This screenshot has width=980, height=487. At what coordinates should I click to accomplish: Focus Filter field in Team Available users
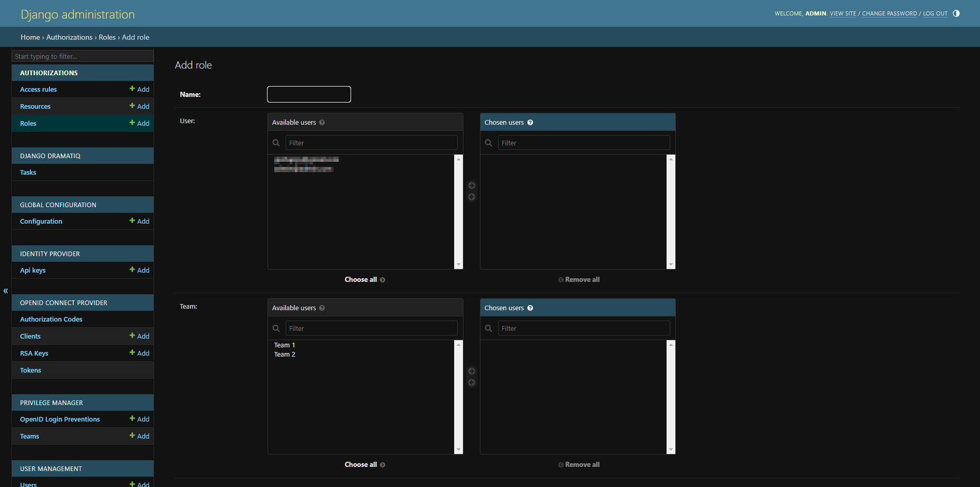pos(372,328)
